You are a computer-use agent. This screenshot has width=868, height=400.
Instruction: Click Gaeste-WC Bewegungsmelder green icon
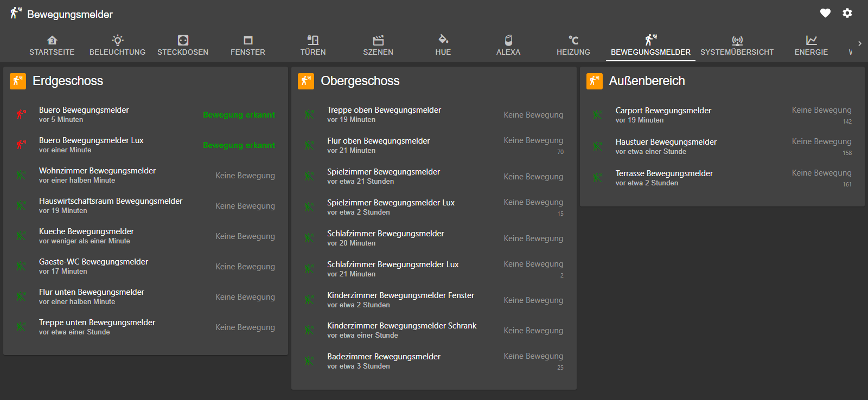point(21,266)
